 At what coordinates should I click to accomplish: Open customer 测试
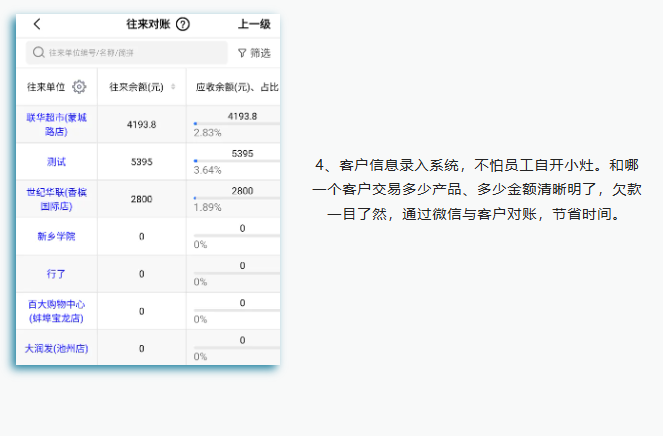click(56, 162)
